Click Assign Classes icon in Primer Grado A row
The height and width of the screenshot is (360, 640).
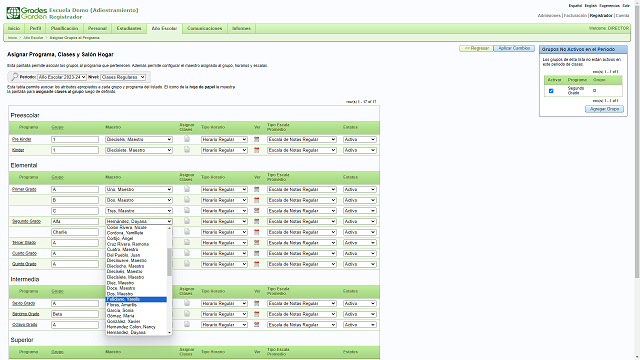[187, 189]
